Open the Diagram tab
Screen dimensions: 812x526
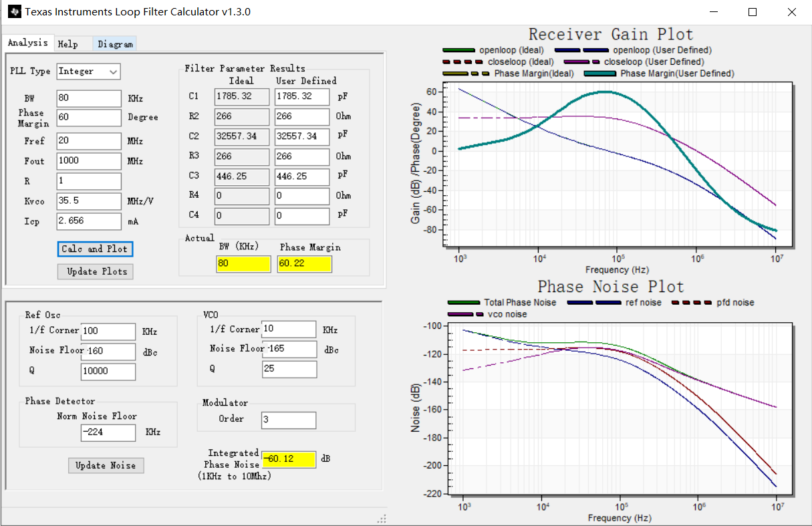(x=115, y=44)
